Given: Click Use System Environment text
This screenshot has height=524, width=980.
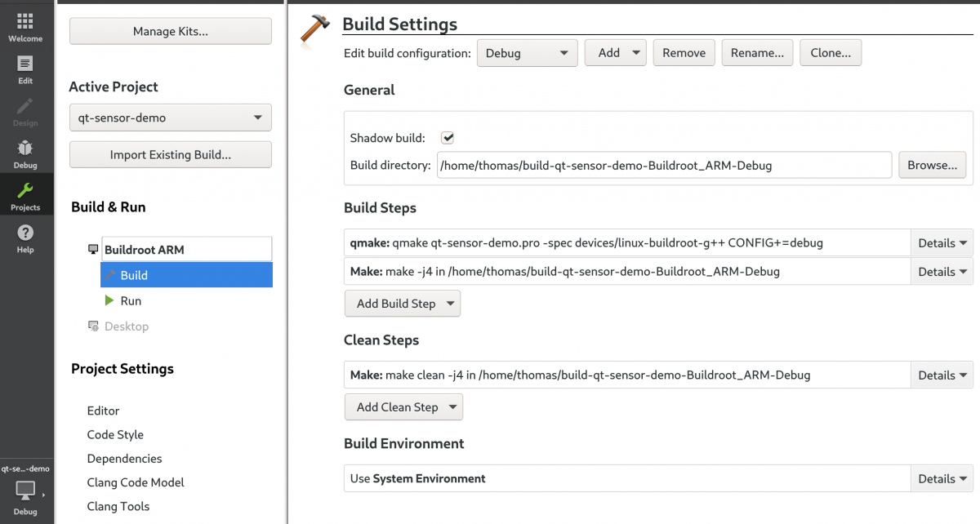Looking at the screenshot, I should point(418,478).
